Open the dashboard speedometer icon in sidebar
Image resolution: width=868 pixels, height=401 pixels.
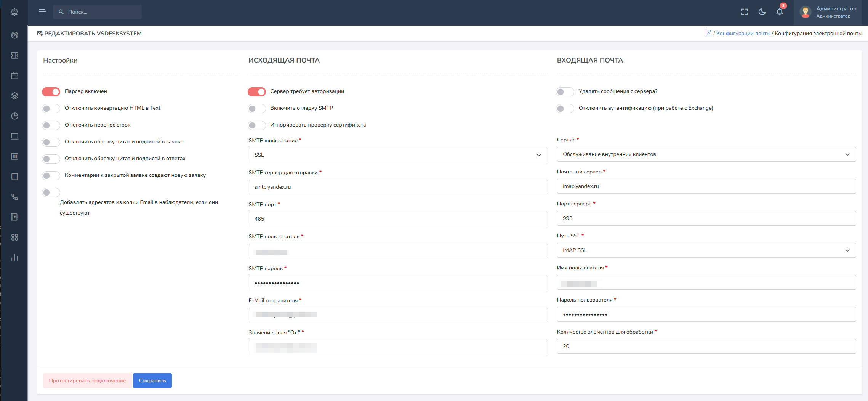tap(14, 35)
